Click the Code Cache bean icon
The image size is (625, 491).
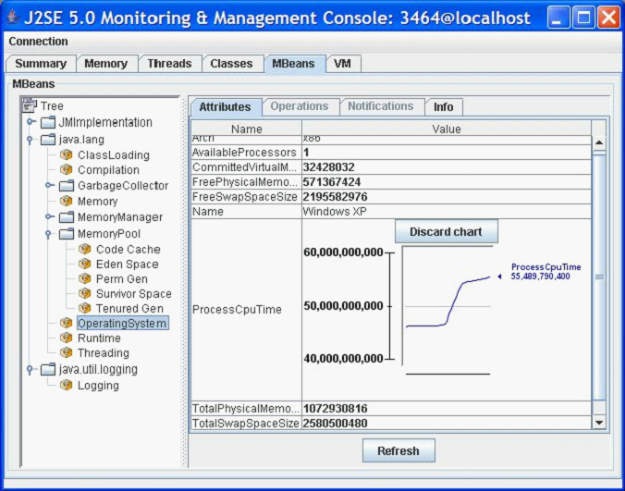[x=85, y=249]
